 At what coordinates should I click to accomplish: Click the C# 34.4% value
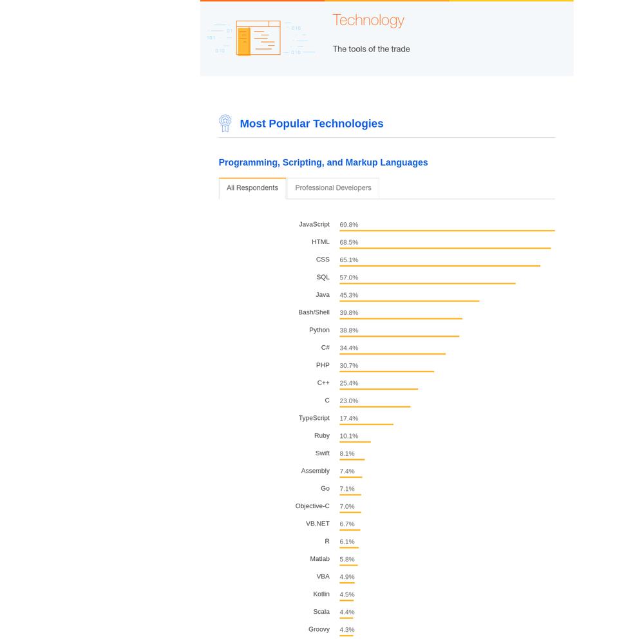[348, 348]
